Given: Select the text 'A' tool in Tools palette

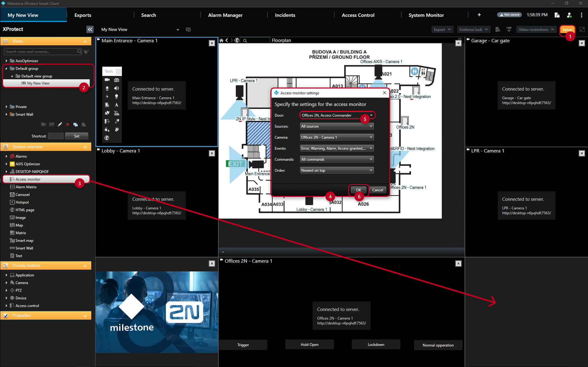Looking at the screenshot, I should pos(116,105).
